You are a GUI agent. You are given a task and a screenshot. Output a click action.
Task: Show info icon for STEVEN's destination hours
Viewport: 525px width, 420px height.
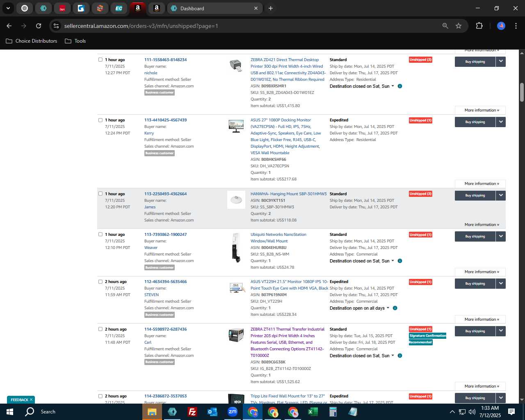[x=395, y=308]
